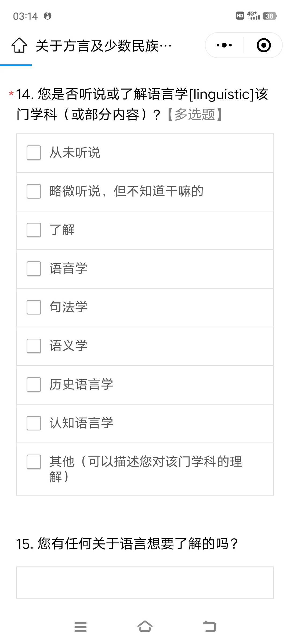This screenshot has height=644, width=290.
Task: Check the 从未听说 option
Action: pyautogui.click(x=34, y=153)
